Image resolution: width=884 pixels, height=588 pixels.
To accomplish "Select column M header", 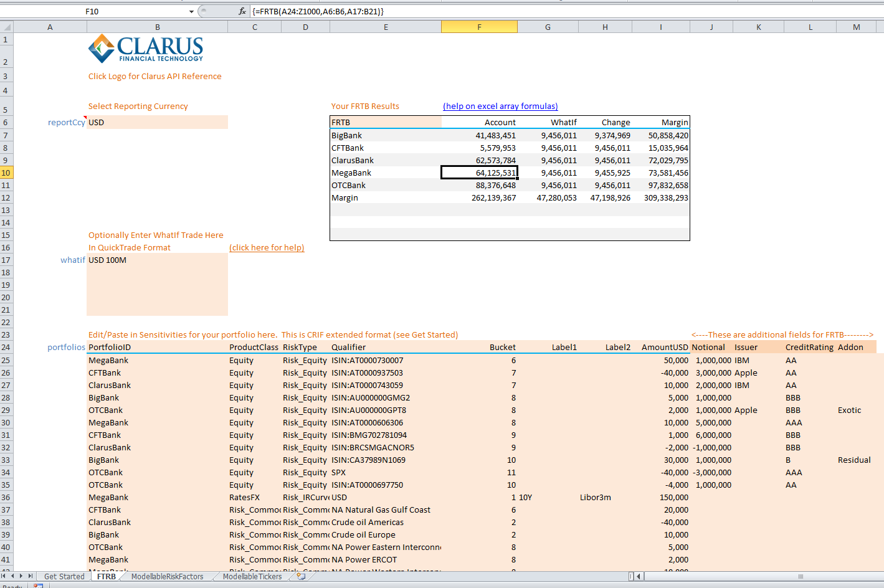I will coord(856,27).
